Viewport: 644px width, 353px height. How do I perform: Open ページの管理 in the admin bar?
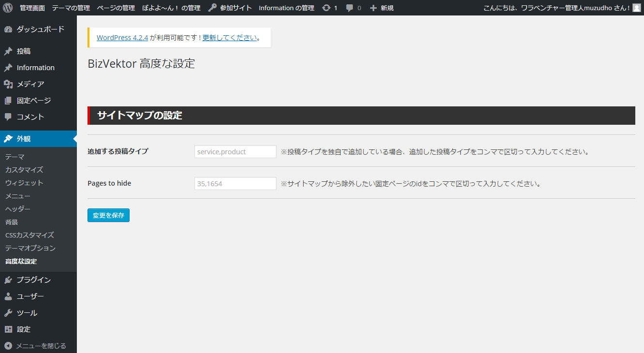[116, 8]
